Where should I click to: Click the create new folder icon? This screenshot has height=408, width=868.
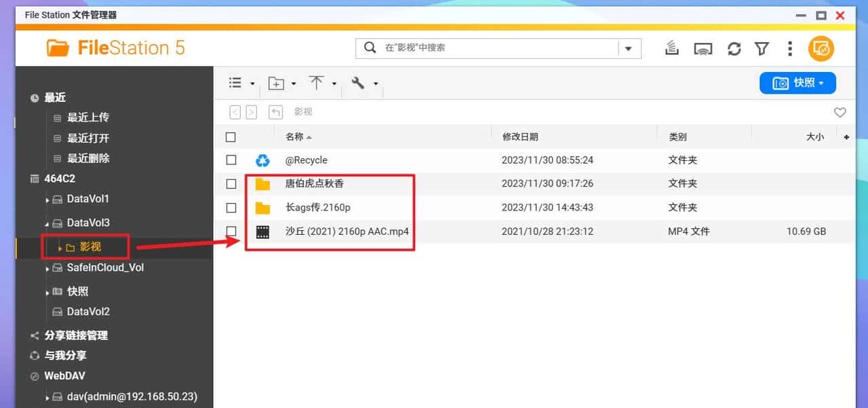(x=276, y=84)
